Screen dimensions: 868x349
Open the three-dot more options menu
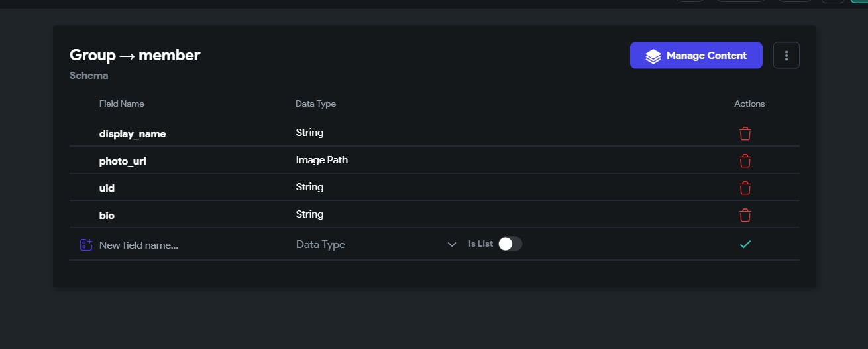click(x=786, y=56)
